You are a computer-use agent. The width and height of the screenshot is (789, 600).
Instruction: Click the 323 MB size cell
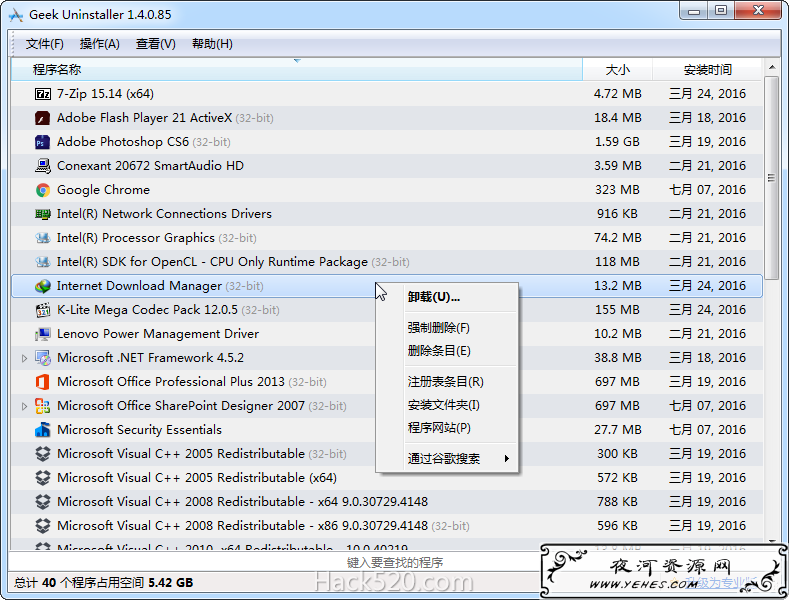coord(617,190)
